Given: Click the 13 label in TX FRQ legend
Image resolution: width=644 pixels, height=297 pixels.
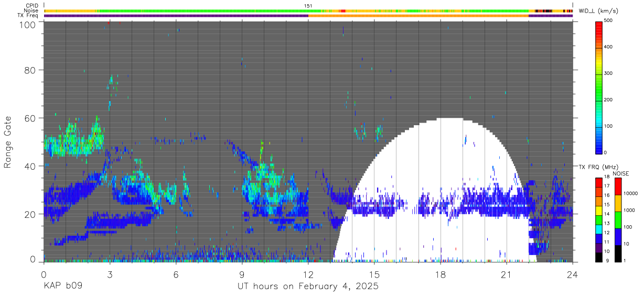Looking at the screenshot, I should click(607, 223).
